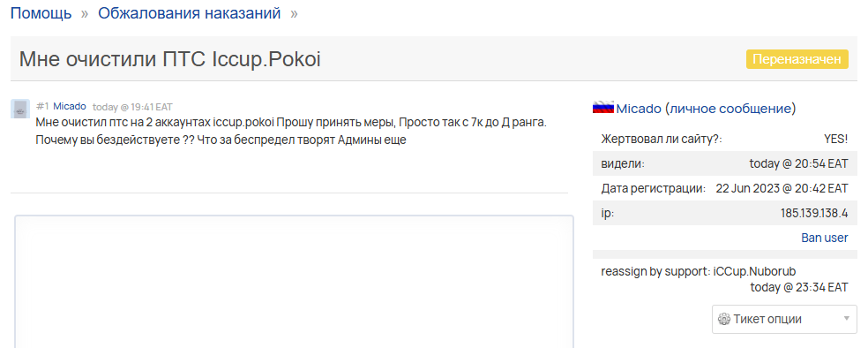
Task: Click the first » breadcrumb separator after Помощь
Action: coord(85,13)
